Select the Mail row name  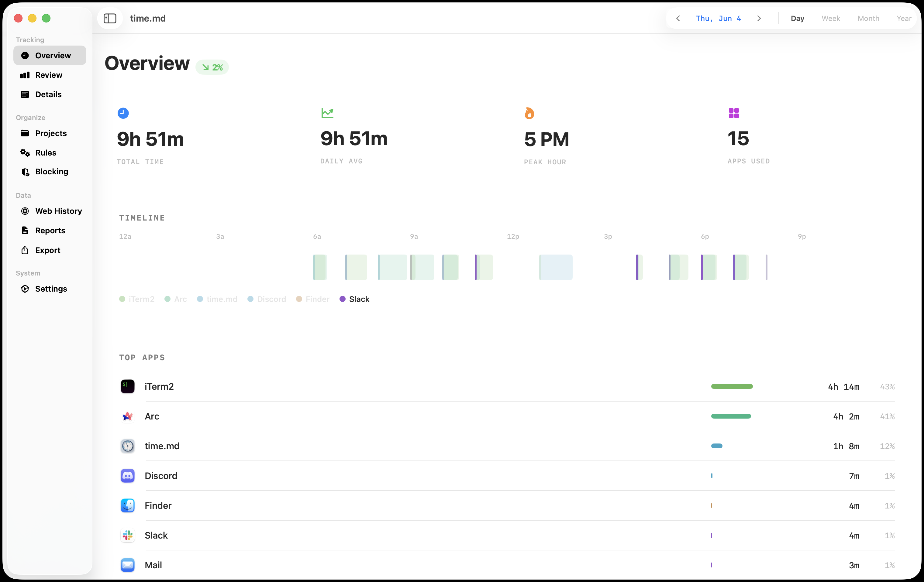(153, 566)
